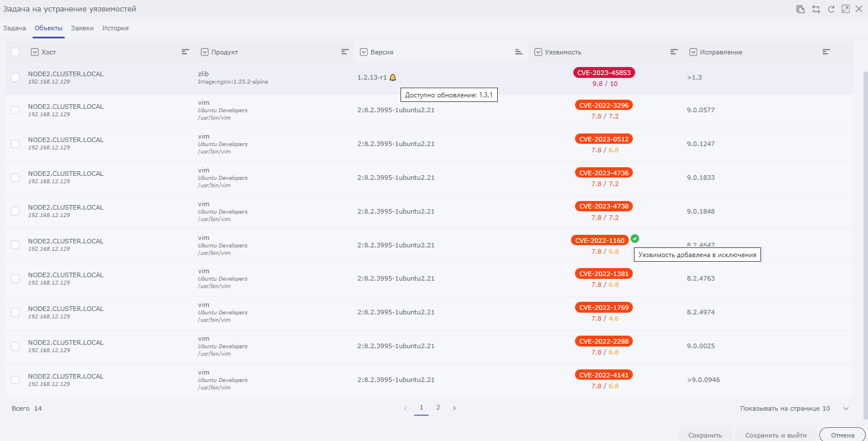This screenshot has height=441, width=868.
Task: Click the refresh icon in title bar
Action: point(831,9)
